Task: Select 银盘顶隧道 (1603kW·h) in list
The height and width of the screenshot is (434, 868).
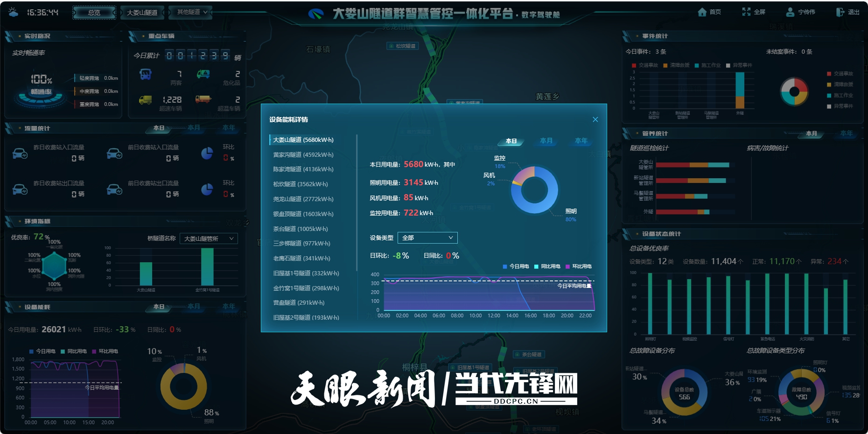Action: pyautogui.click(x=303, y=214)
